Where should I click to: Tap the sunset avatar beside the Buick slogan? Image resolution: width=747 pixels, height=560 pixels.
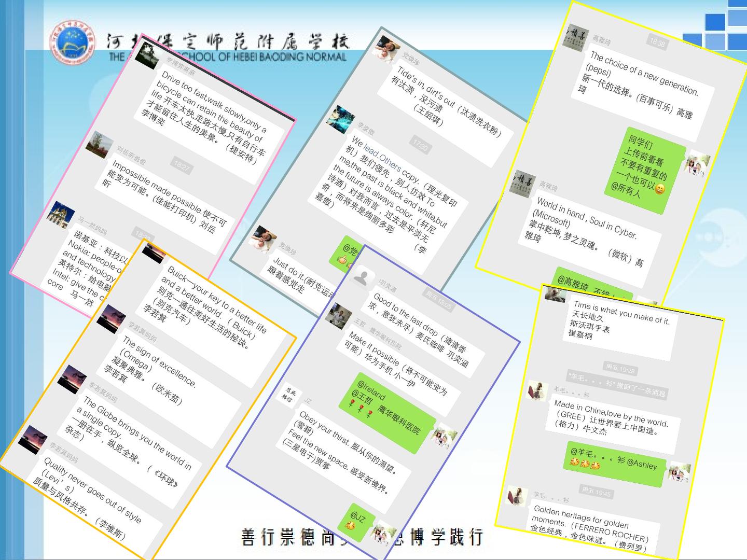154,253
